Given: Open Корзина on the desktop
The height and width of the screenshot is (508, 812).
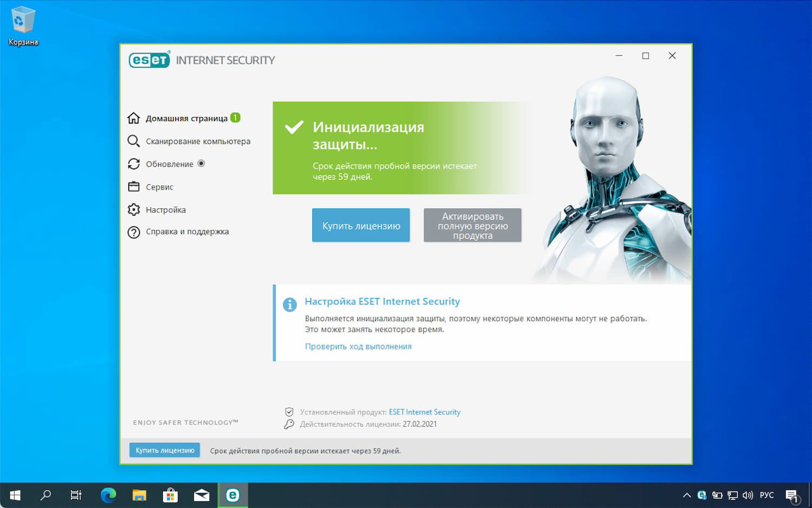Looking at the screenshot, I should click(x=23, y=22).
